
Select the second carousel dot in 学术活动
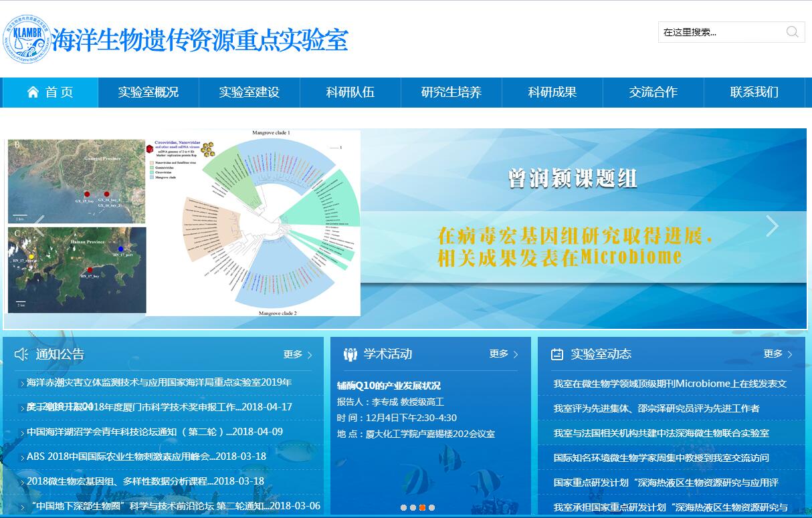(x=413, y=507)
